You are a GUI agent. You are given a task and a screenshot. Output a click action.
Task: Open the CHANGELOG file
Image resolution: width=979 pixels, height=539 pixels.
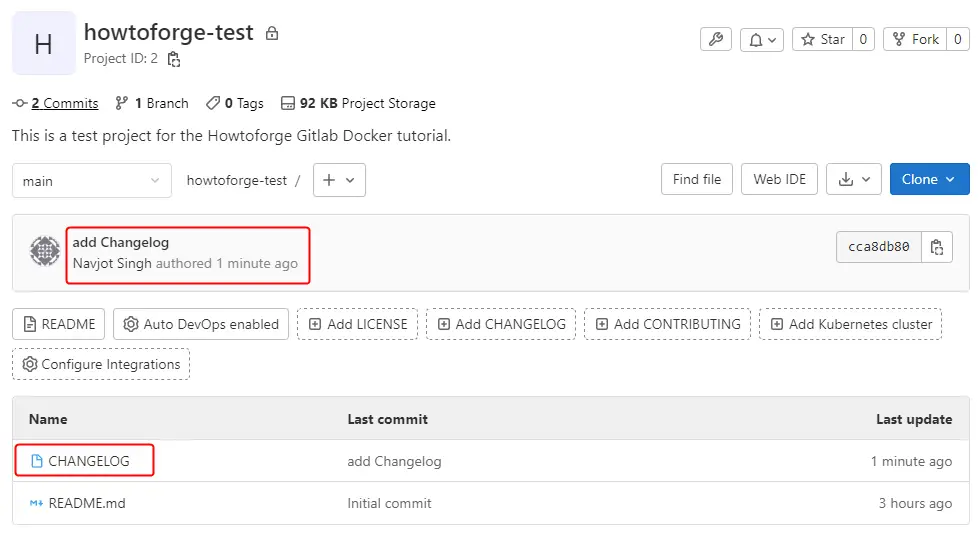(89, 461)
